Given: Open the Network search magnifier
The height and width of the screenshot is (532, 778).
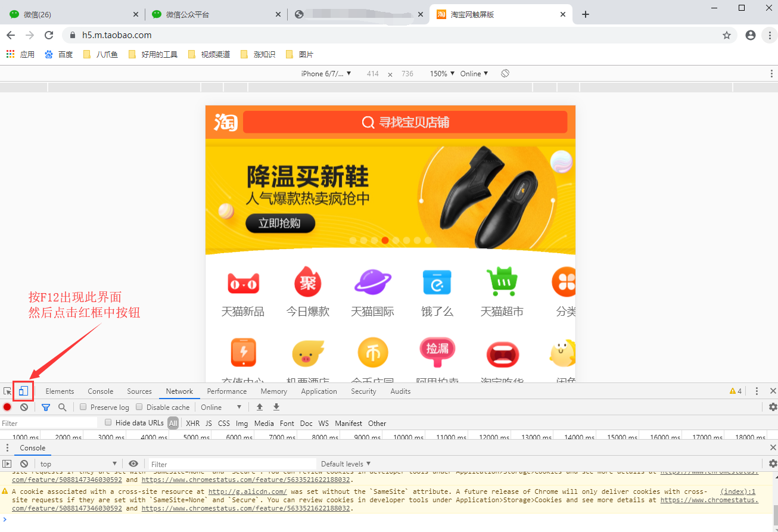Looking at the screenshot, I should pos(62,407).
